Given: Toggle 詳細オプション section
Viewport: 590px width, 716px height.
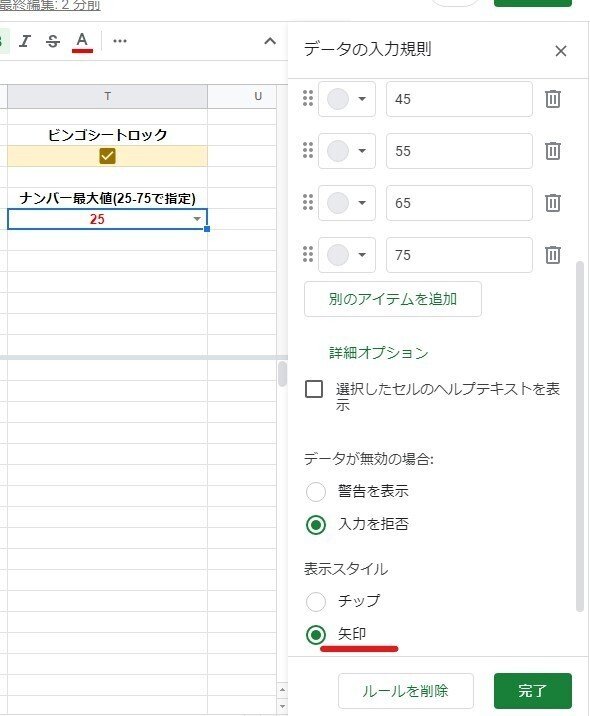Looking at the screenshot, I should (x=379, y=353).
